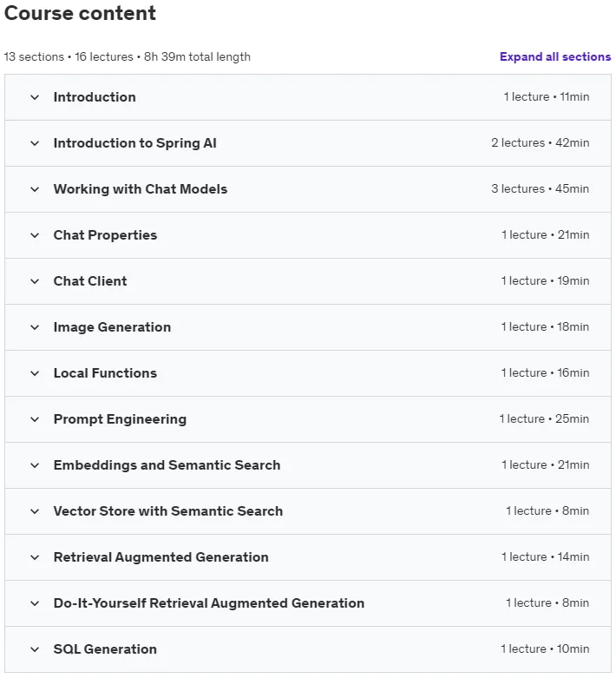The width and height of the screenshot is (616, 678).
Task: Click the Chat Client section title
Action: click(90, 281)
